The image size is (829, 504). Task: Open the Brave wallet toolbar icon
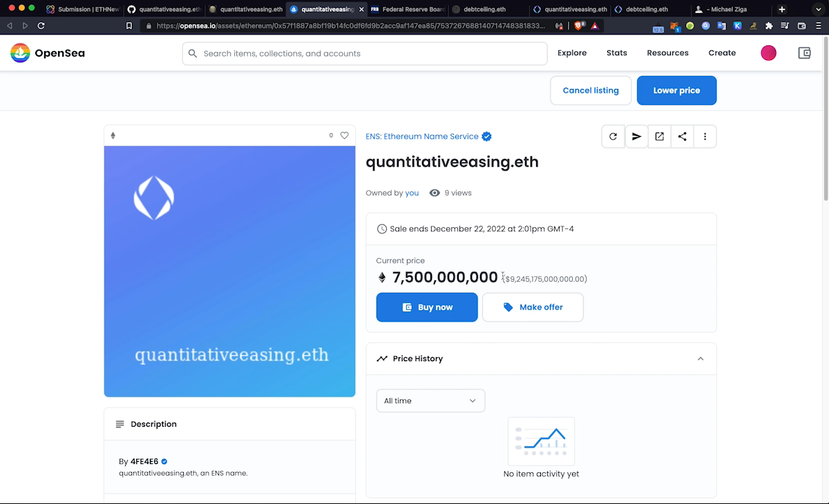click(x=802, y=26)
